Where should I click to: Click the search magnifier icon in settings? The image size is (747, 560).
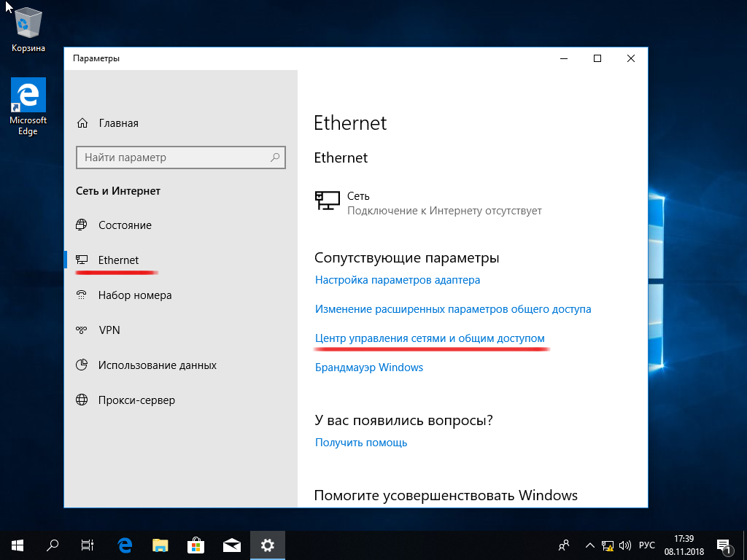tap(275, 157)
